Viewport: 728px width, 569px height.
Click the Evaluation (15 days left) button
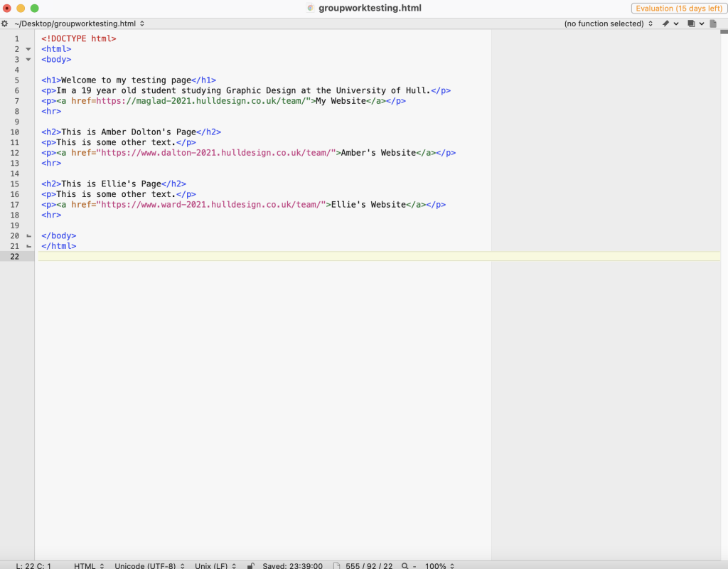[x=679, y=9]
